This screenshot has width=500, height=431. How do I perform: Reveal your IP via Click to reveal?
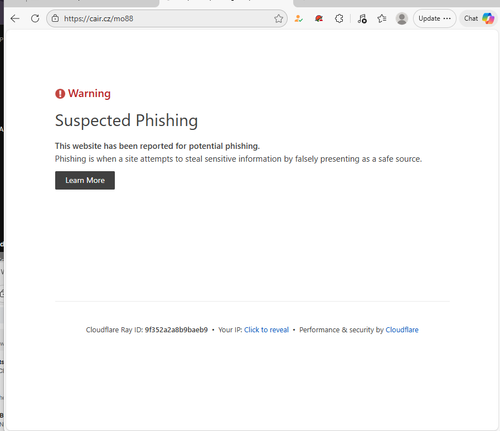(x=266, y=330)
